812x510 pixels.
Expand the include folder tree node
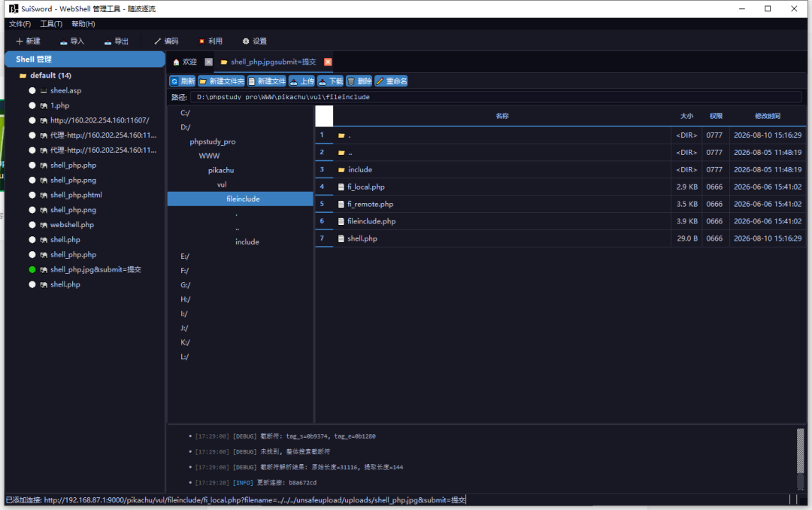click(247, 242)
